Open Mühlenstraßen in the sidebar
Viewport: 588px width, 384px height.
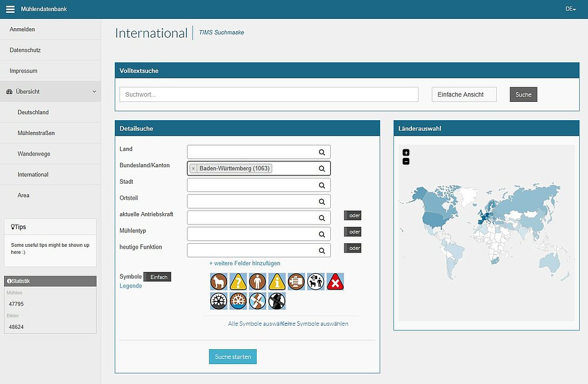click(36, 133)
